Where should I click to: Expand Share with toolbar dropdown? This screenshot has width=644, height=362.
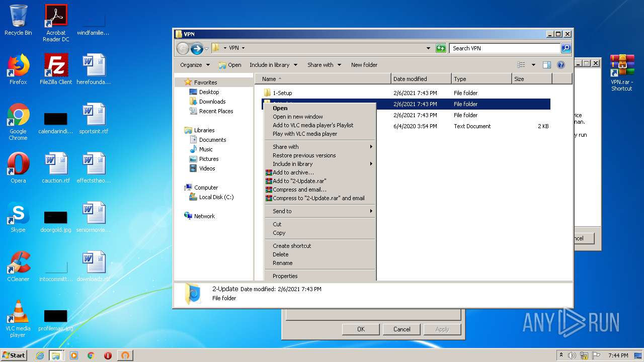point(325,65)
